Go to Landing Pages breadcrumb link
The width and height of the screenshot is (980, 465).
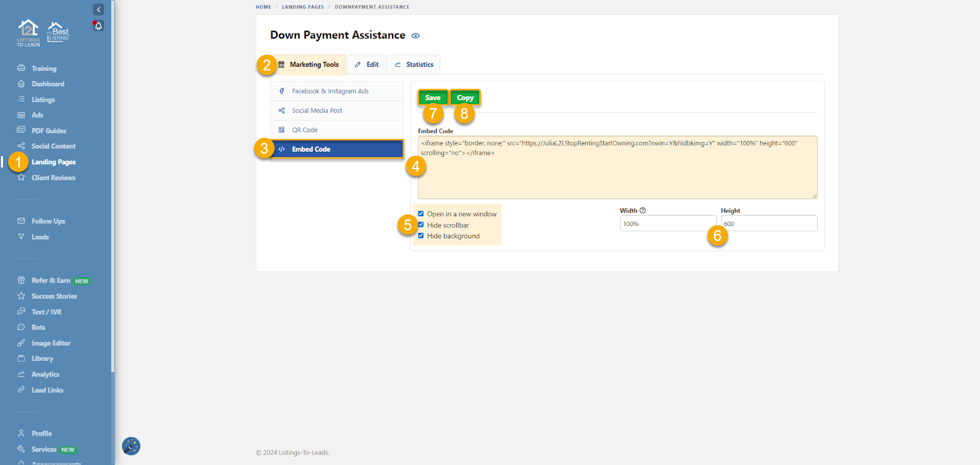click(x=303, y=7)
